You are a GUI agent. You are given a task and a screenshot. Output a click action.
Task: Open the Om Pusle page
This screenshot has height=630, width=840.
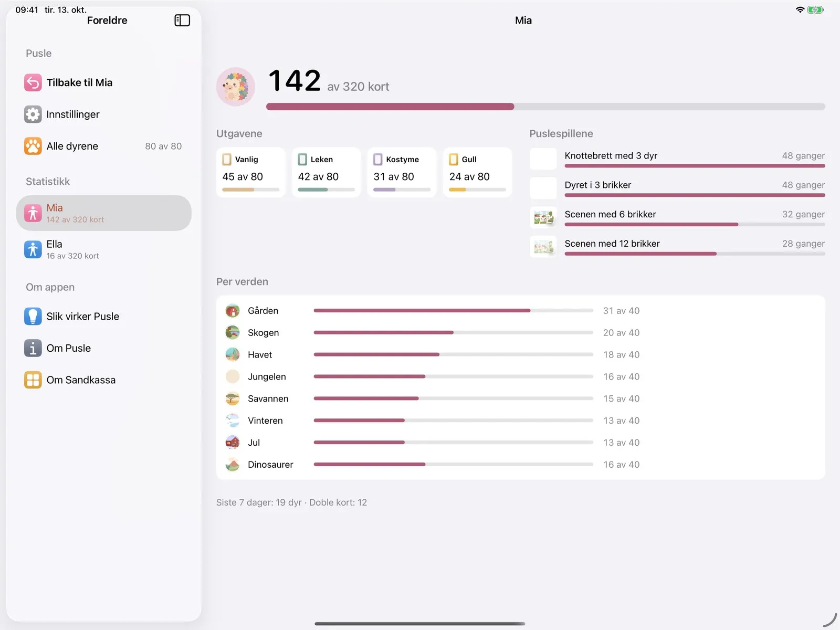[104, 348]
